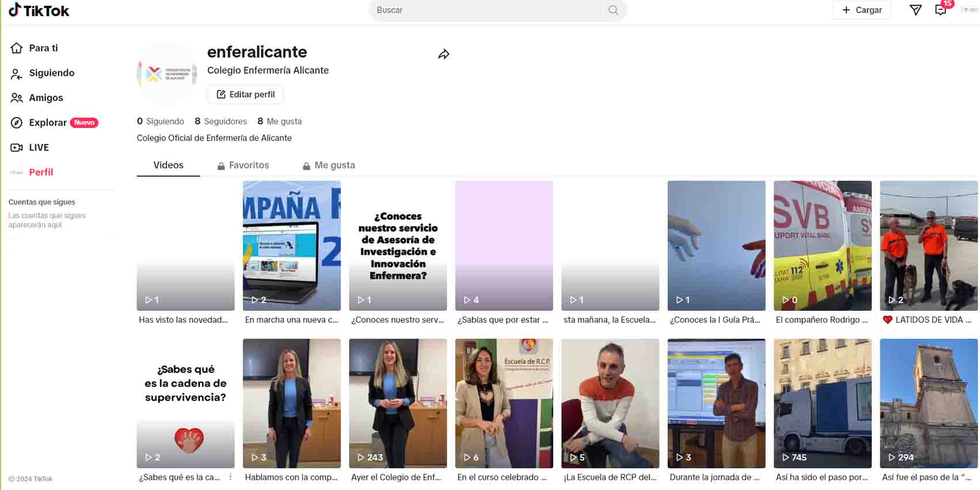Screen dimensions: 980x490
Task: Click the Cargar upload button
Action: (862, 10)
